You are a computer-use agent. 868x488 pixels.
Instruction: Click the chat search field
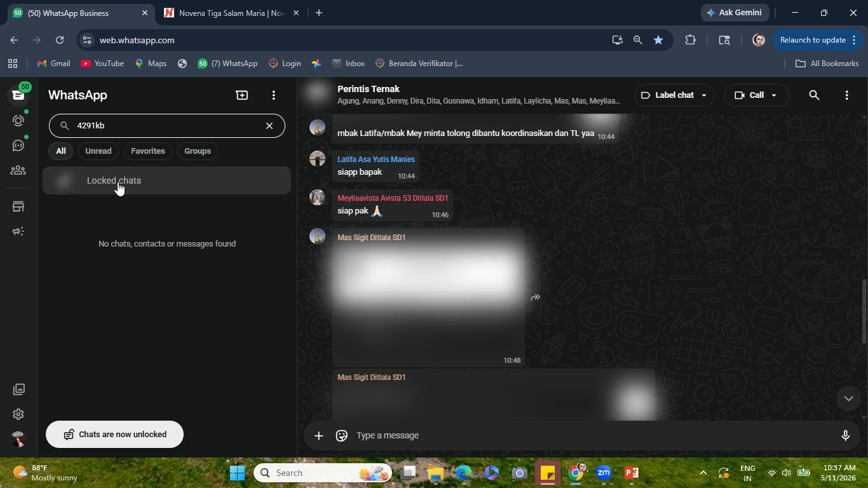click(167, 126)
